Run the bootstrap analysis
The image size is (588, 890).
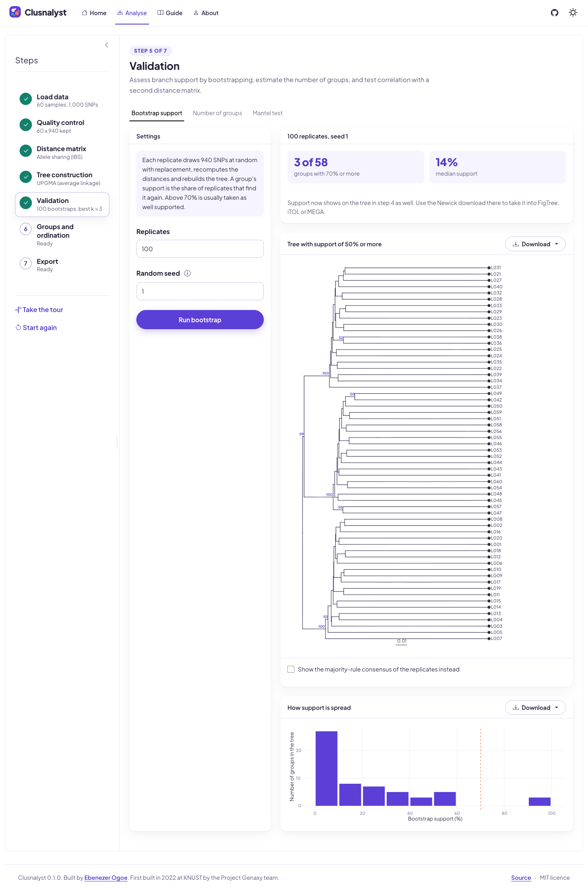coord(200,320)
